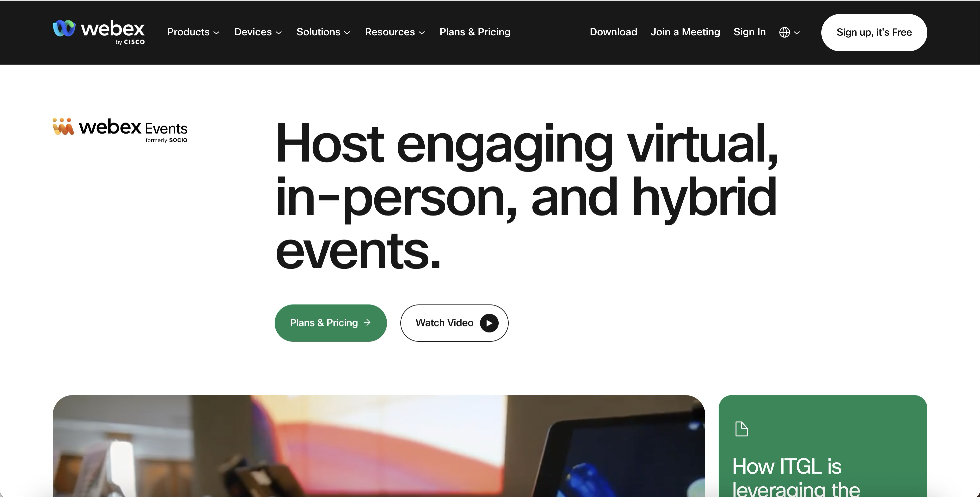Image resolution: width=980 pixels, height=497 pixels.
Task: Click Join a Meeting link
Action: 685,32
